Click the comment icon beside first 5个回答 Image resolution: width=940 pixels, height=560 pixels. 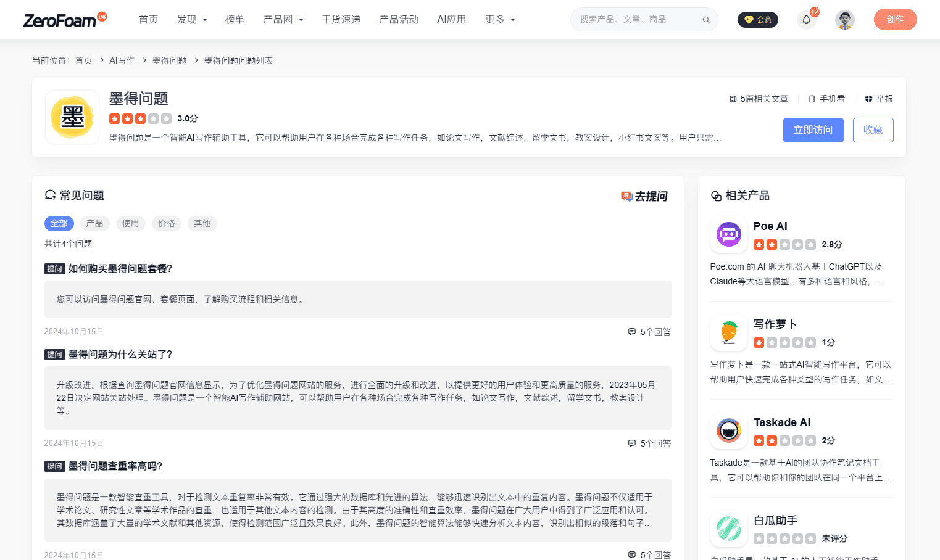coord(631,331)
